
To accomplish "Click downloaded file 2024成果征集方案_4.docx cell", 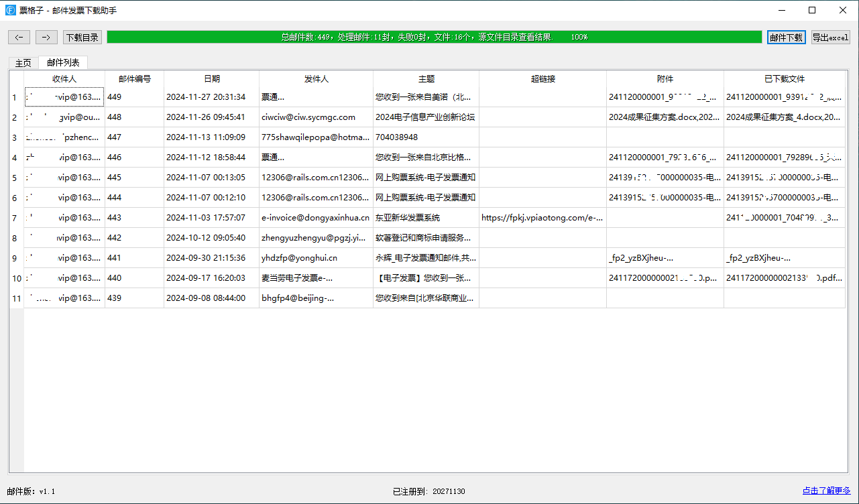I will tap(785, 117).
